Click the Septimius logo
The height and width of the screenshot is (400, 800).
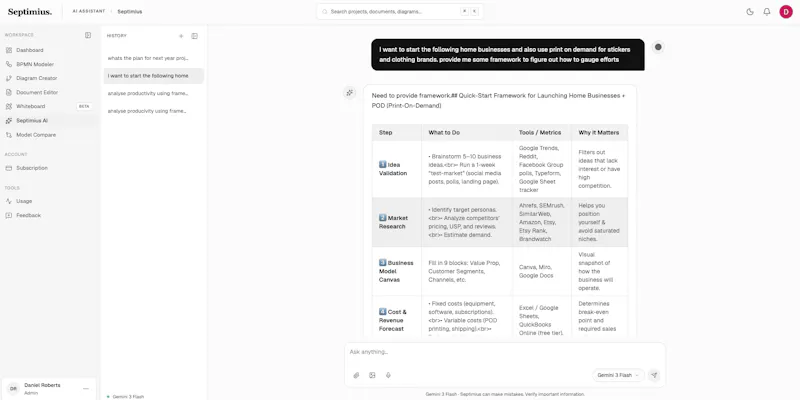[x=30, y=12]
